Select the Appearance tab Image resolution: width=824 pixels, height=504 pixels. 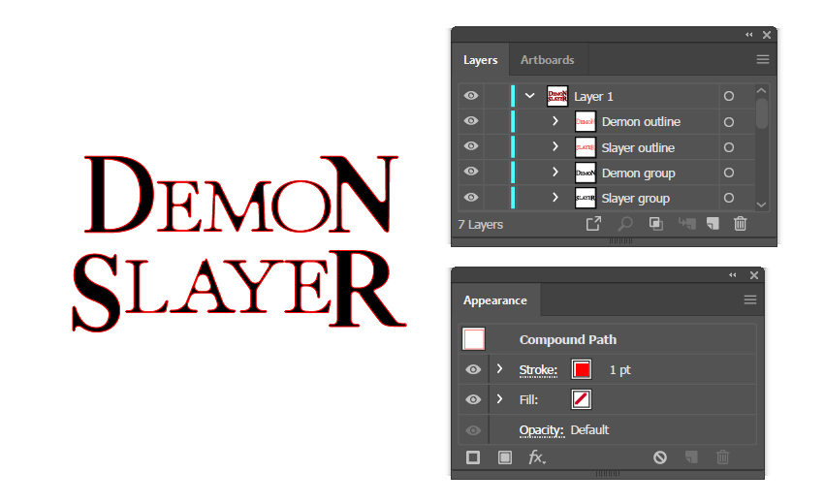coord(495,300)
